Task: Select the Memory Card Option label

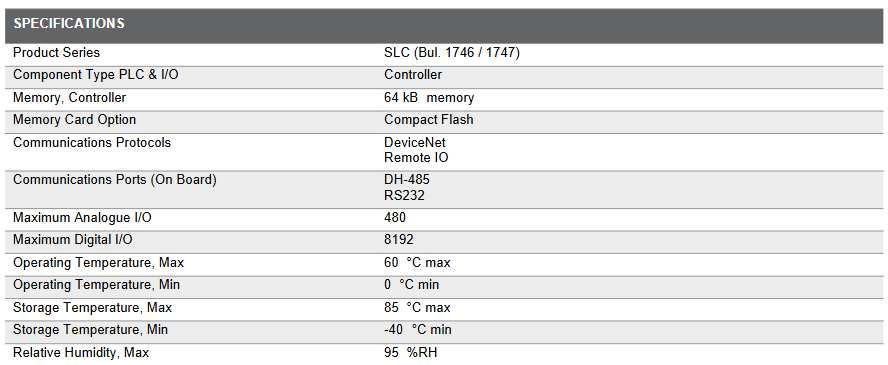Action: pyautogui.click(x=74, y=120)
